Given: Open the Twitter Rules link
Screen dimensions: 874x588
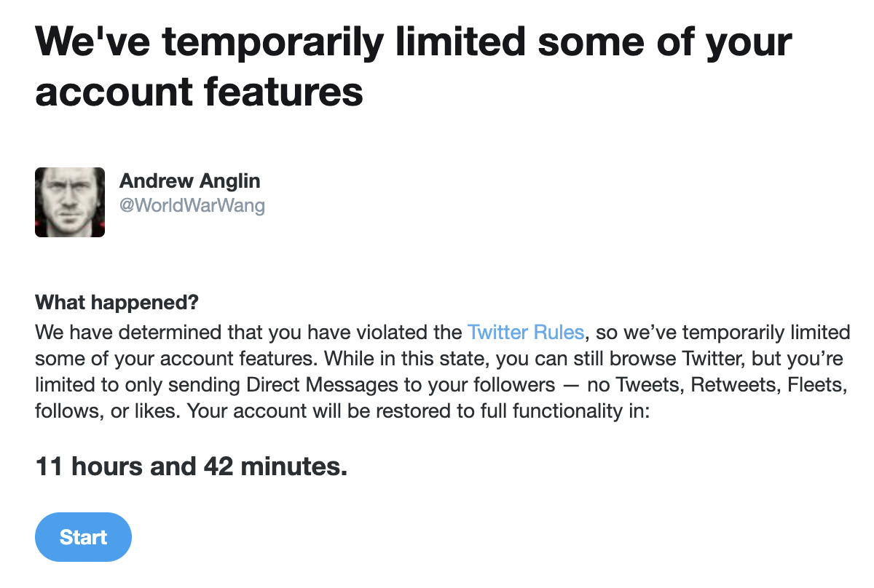Looking at the screenshot, I should tap(525, 333).
